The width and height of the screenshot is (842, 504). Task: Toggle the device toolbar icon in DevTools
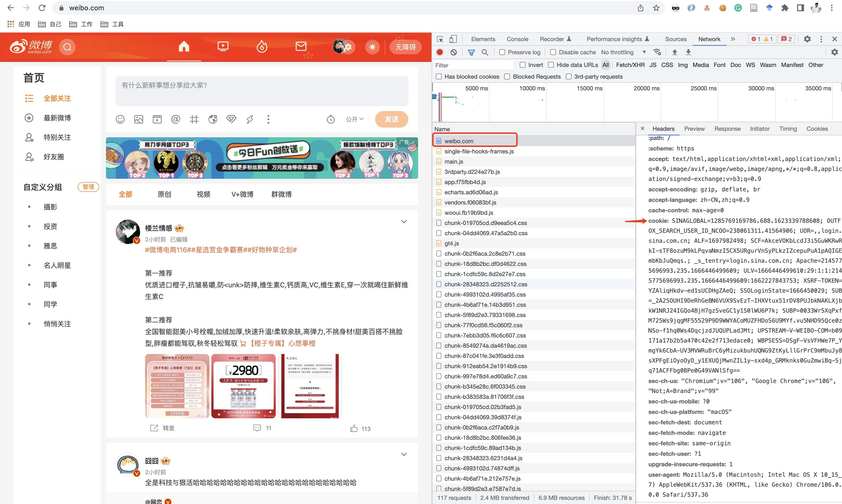[x=453, y=39]
